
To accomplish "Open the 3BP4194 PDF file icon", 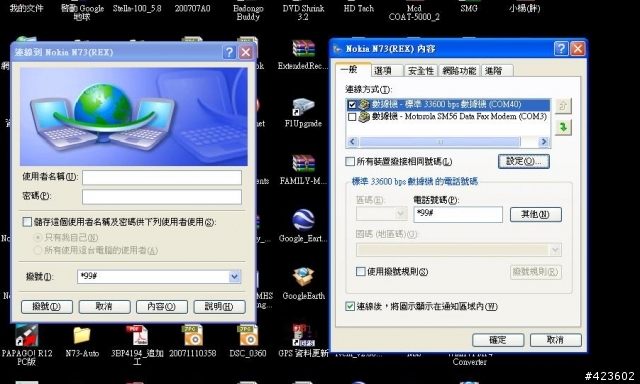I will tap(137, 335).
